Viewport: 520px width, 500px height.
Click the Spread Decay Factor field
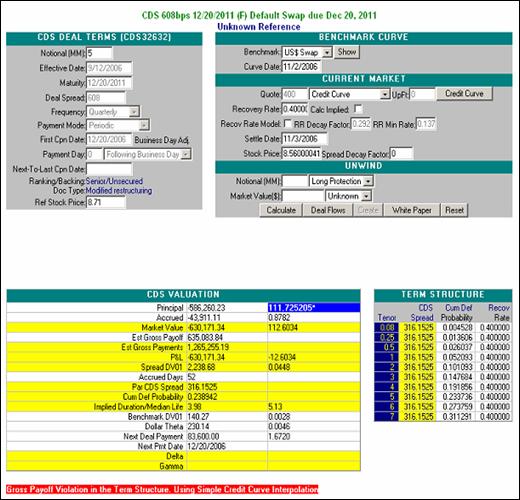[x=402, y=154]
